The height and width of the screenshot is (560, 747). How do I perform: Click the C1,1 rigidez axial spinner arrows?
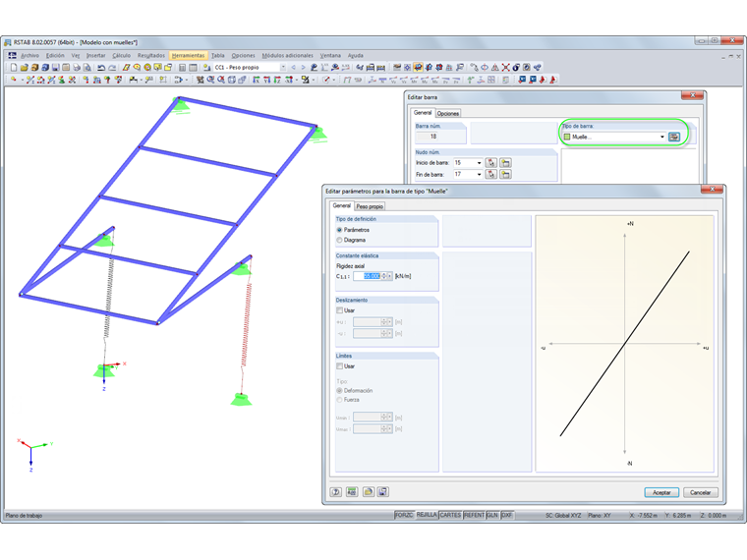click(384, 276)
